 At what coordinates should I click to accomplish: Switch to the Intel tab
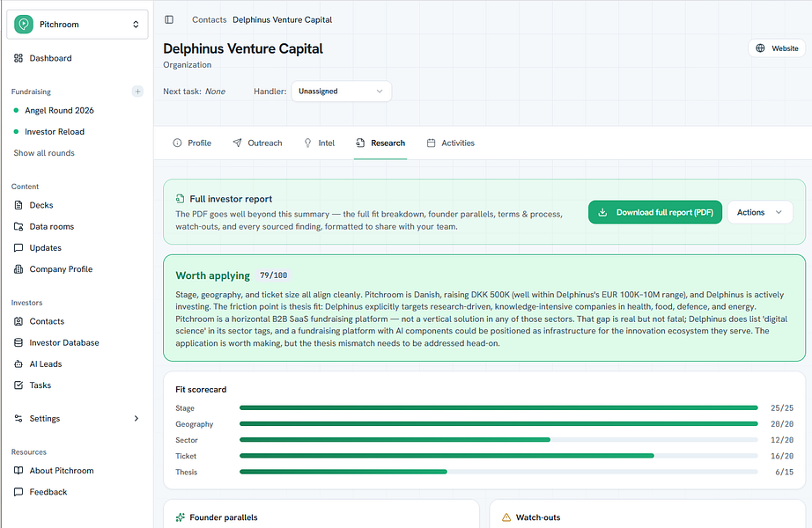320,143
